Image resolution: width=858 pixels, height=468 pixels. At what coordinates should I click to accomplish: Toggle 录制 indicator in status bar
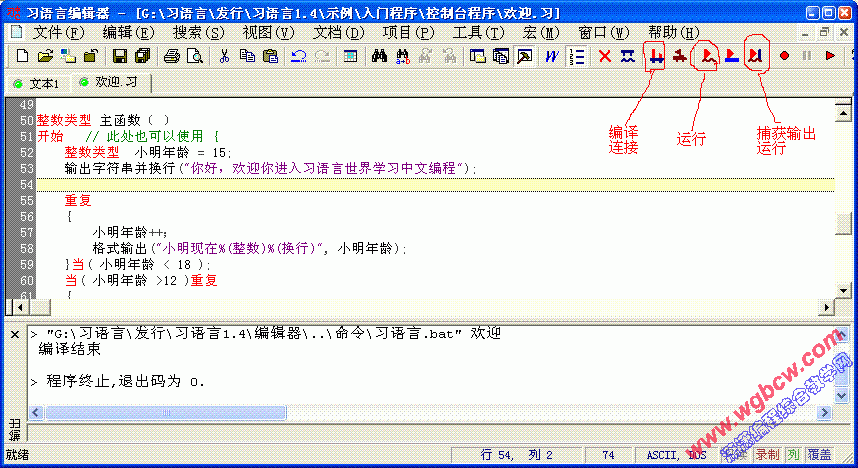(767, 454)
